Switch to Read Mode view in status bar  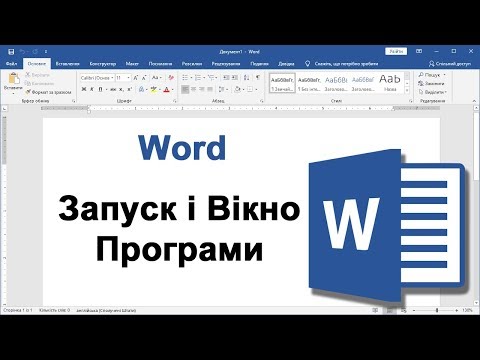[375, 310]
